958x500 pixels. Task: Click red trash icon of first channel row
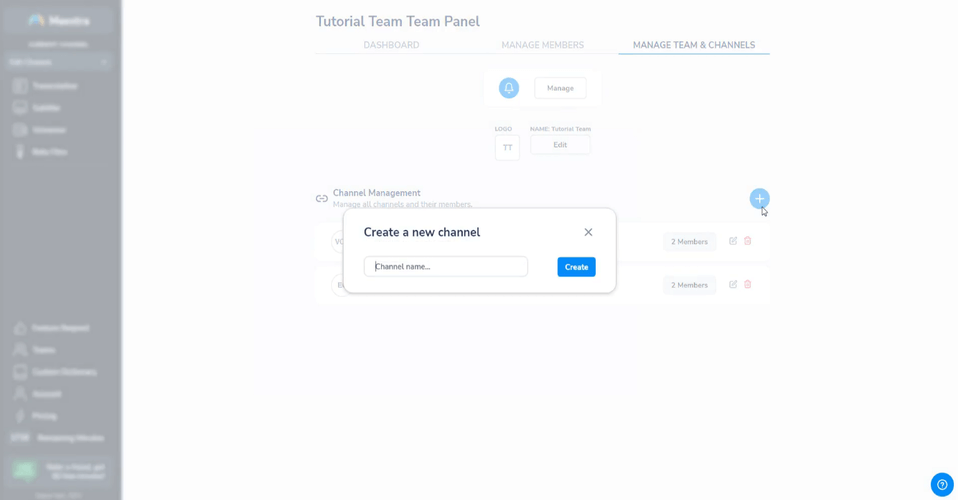click(x=747, y=241)
